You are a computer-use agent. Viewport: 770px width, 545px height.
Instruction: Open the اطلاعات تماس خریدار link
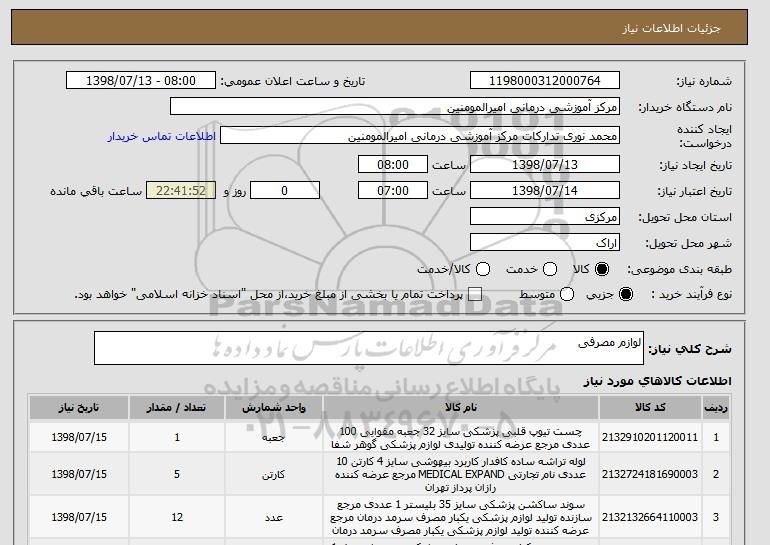point(162,136)
